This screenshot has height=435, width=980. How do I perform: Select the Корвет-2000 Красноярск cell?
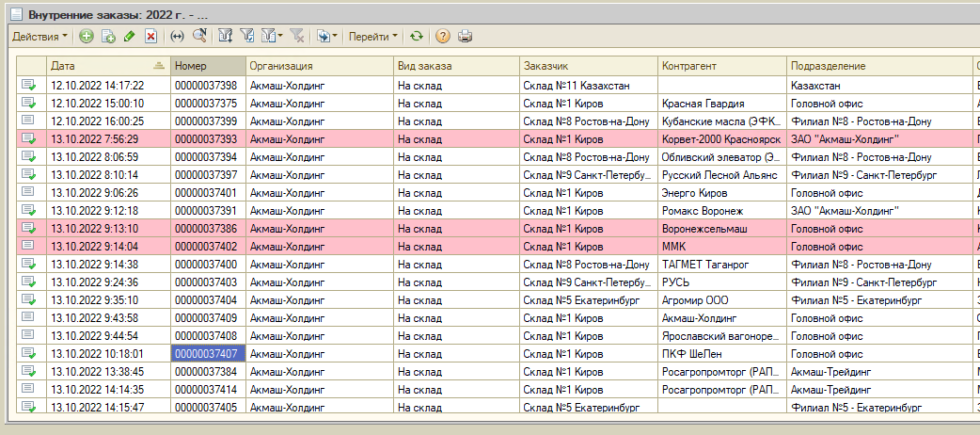[722, 139]
